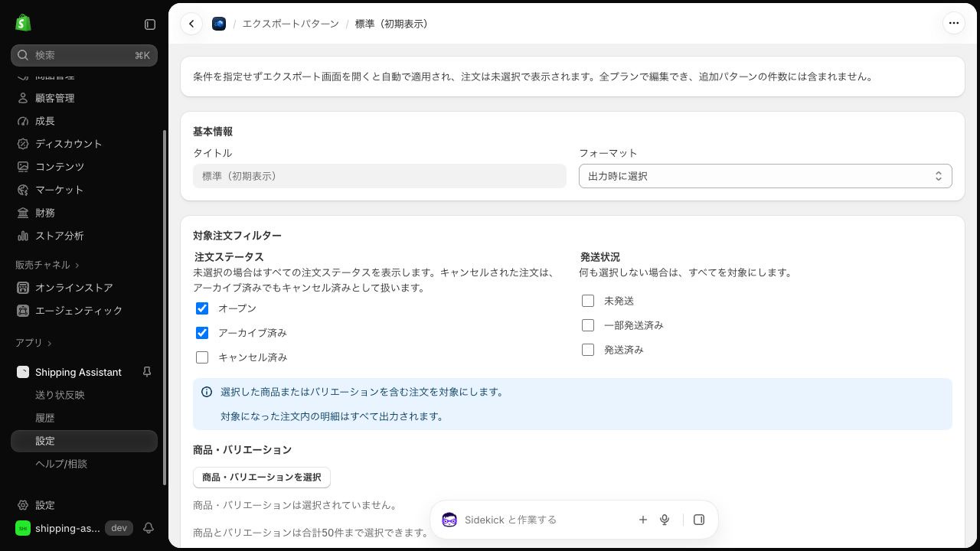Toggle the sidebar collapse icon
Image resolution: width=980 pixels, height=551 pixels.
pyautogui.click(x=150, y=24)
